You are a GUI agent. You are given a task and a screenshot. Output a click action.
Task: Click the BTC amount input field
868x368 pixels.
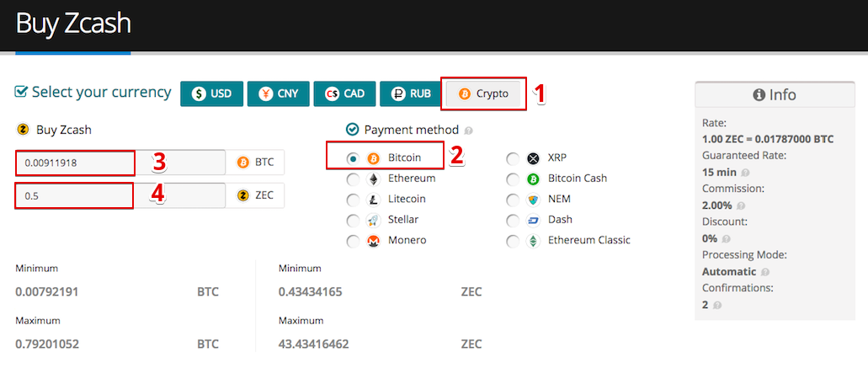coord(120,163)
